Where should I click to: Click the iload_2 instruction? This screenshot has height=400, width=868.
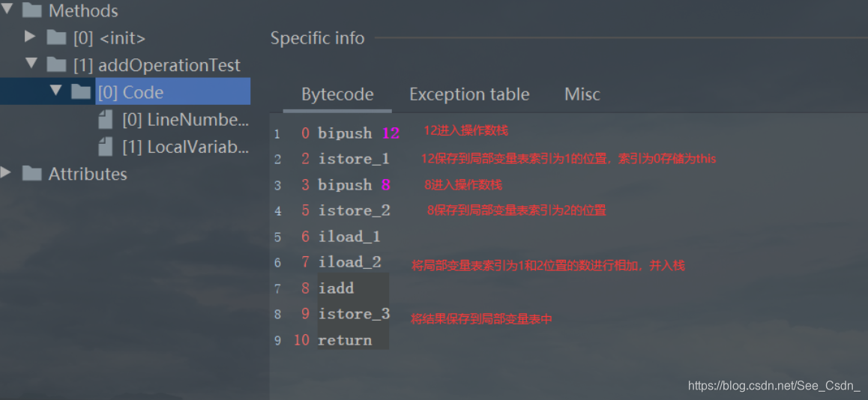(x=349, y=262)
